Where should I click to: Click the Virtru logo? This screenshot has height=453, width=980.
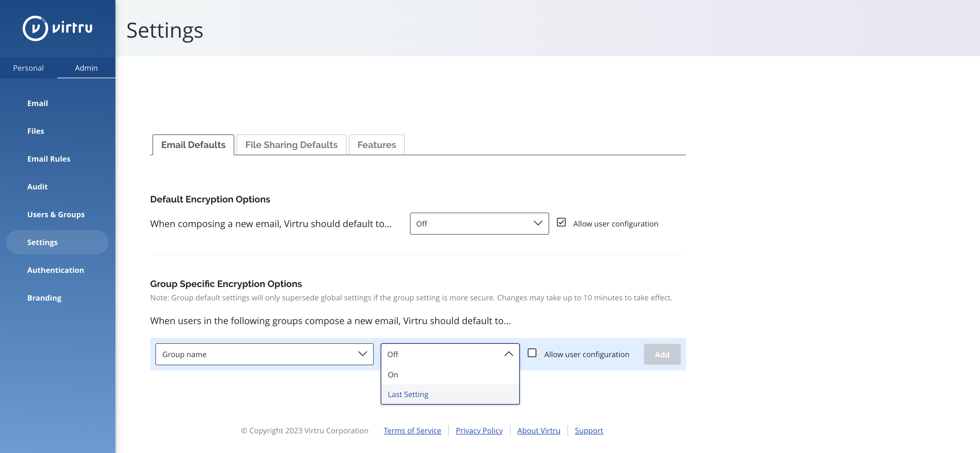[57, 28]
